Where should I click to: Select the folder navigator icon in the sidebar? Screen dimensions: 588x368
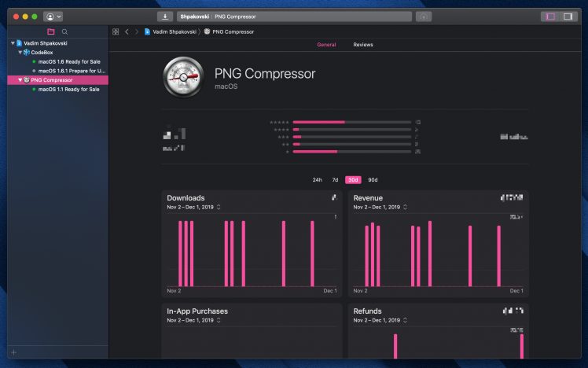point(51,31)
